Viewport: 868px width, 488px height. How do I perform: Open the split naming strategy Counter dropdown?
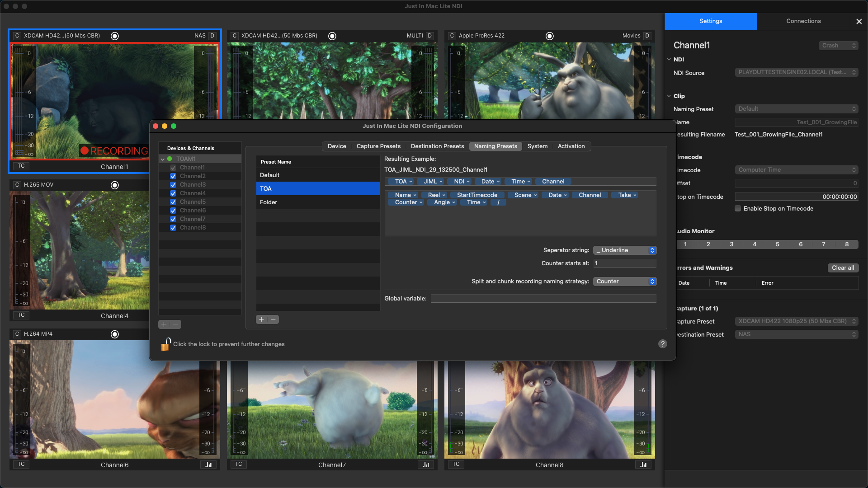tap(624, 282)
